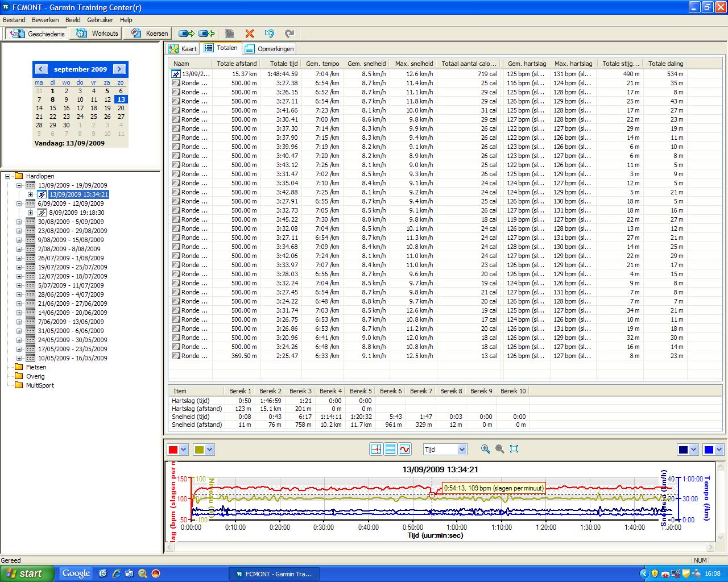
Task: Click the Receive from Device toolbar icon
Action: click(x=206, y=34)
